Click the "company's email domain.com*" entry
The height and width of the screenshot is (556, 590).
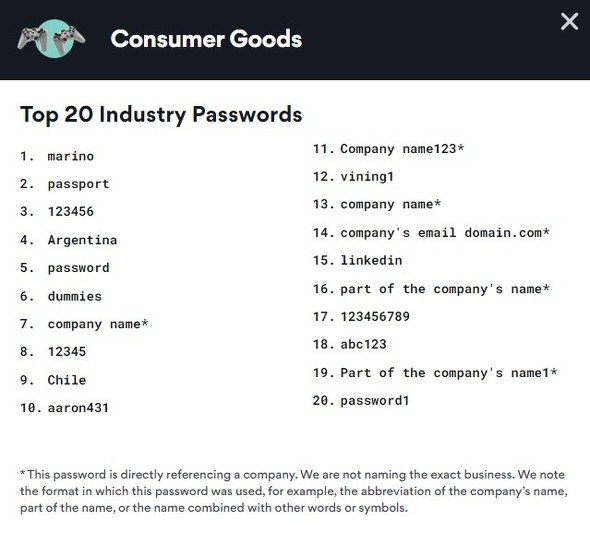point(445,233)
